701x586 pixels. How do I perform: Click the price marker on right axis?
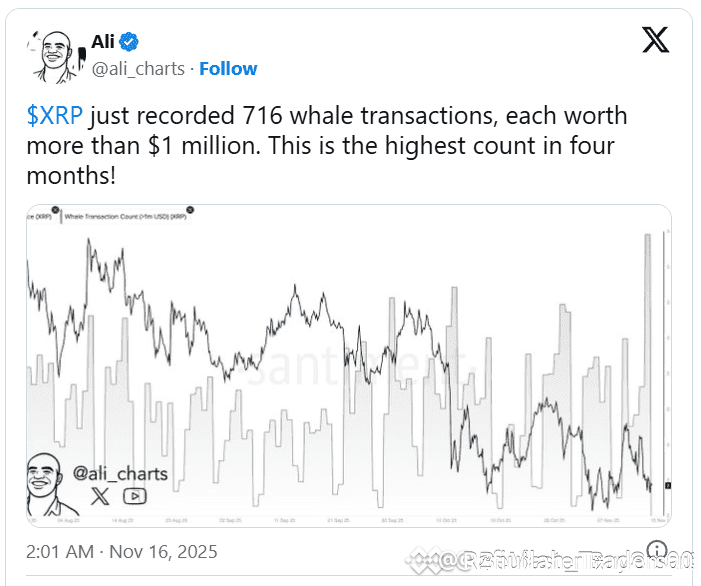[668, 485]
